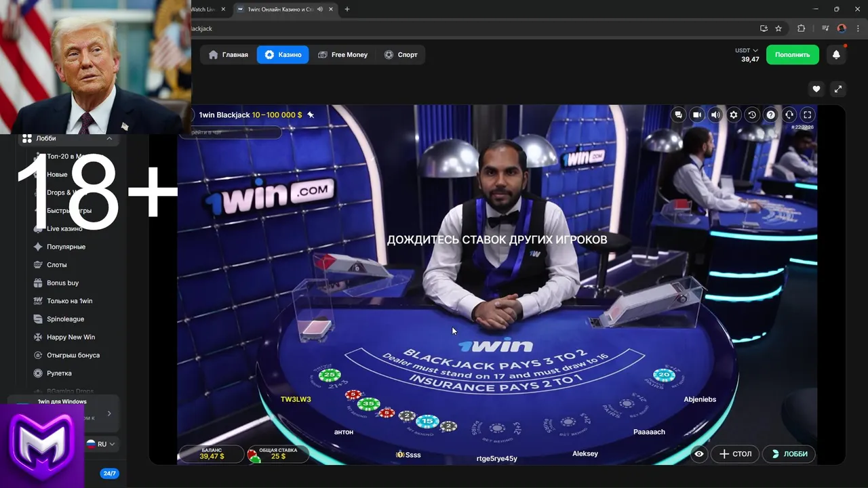This screenshot has height=488, width=868.
Task: Click the green 25 chip on the table
Action: [x=330, y=375]
